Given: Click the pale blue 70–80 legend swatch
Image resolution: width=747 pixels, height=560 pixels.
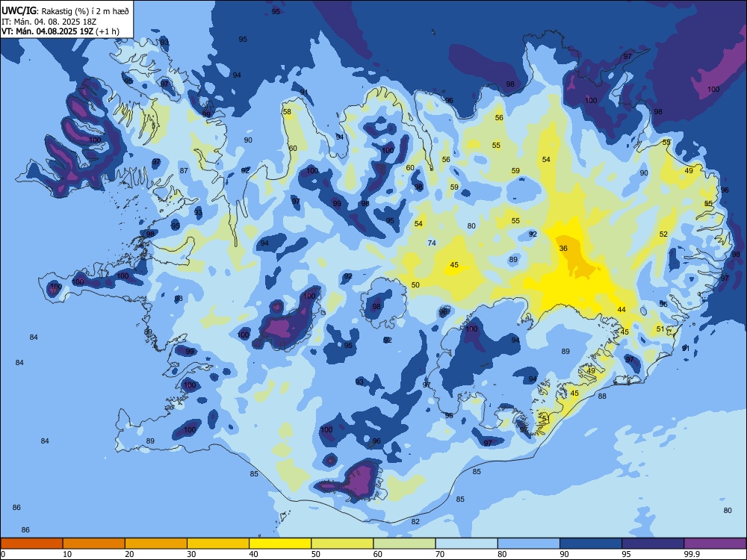Looking at the screenshot, I should click(x=466, y=544).
